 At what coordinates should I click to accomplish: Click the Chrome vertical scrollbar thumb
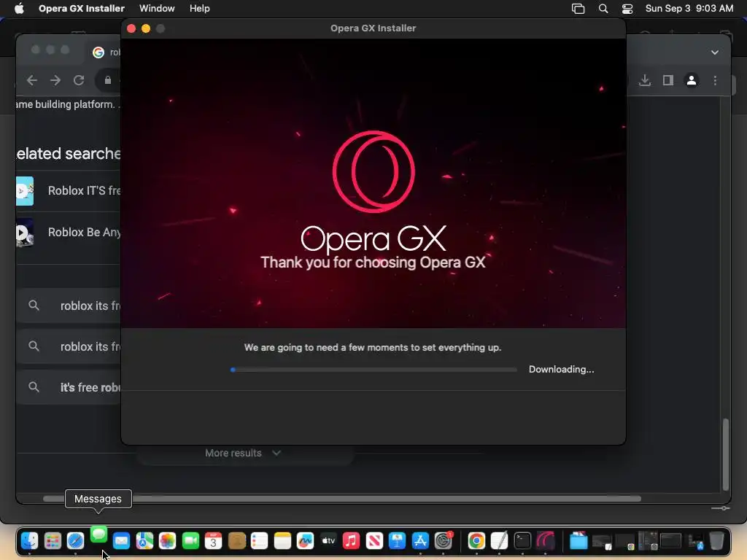726,454
